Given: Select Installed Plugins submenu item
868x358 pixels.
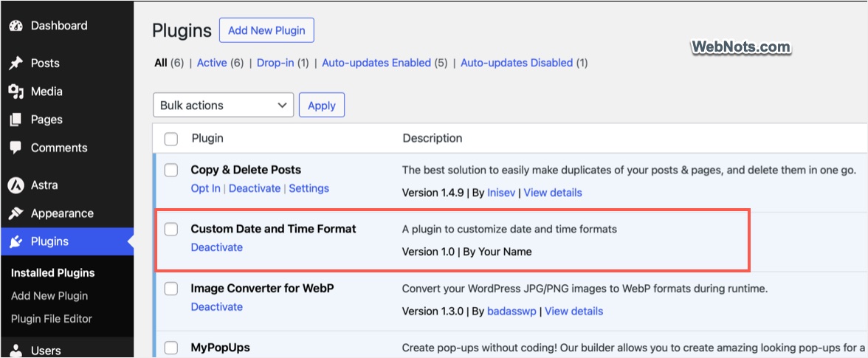Looking at the screenshot, I should 52,273.
